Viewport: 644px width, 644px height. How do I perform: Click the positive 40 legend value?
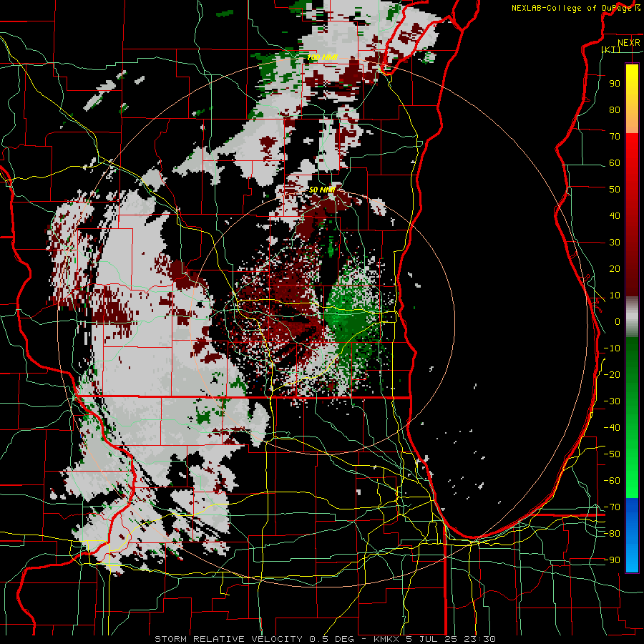(x=615, y=216)
